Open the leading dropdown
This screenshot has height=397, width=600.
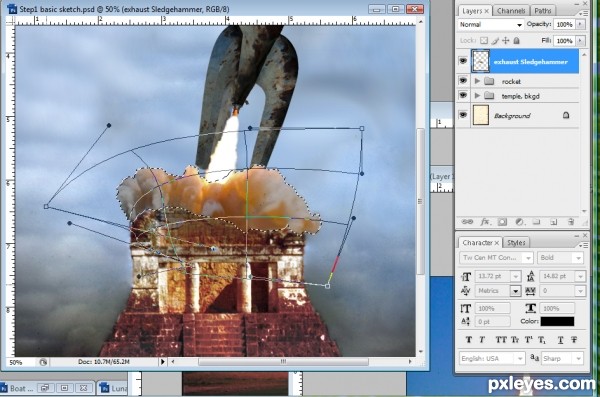coord(580,276)
